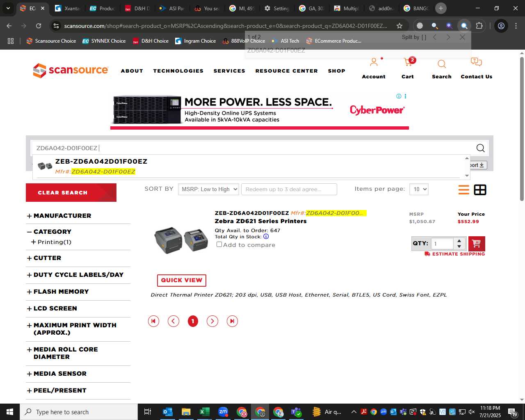Open Windows Start menu
This screenshot has width=525, height=420.
10,412
